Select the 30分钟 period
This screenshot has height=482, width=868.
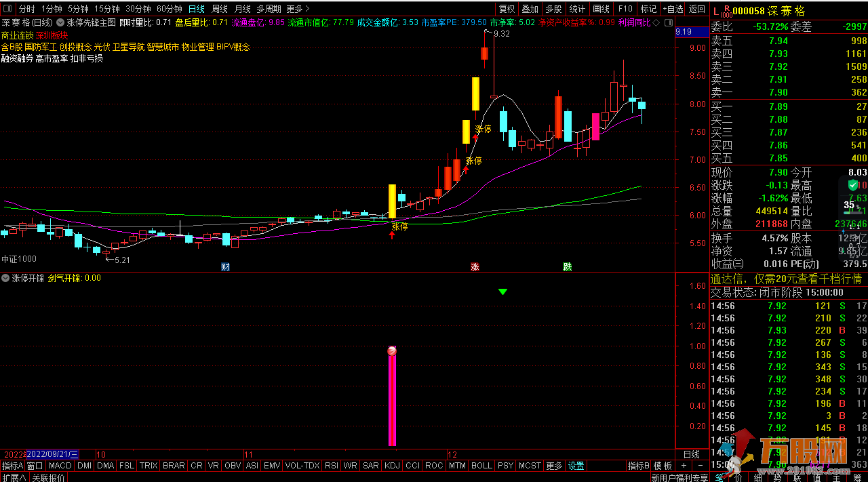[x=138, y=9]
